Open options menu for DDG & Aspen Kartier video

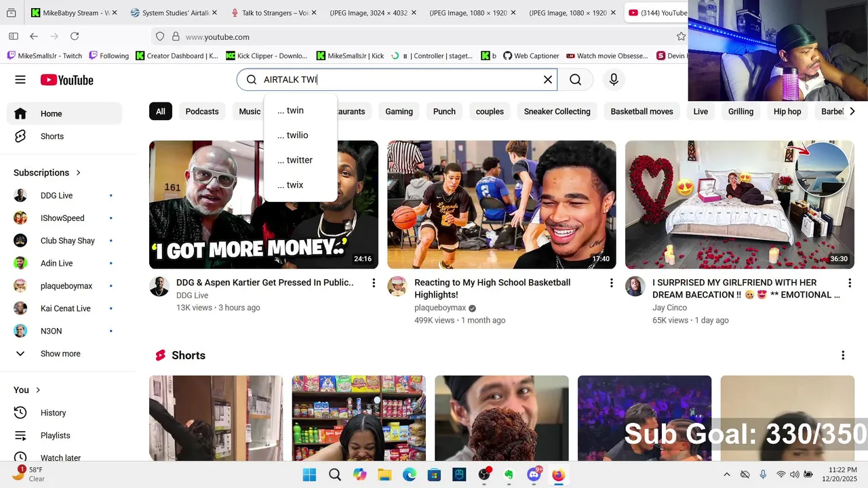tap(373, 283)
